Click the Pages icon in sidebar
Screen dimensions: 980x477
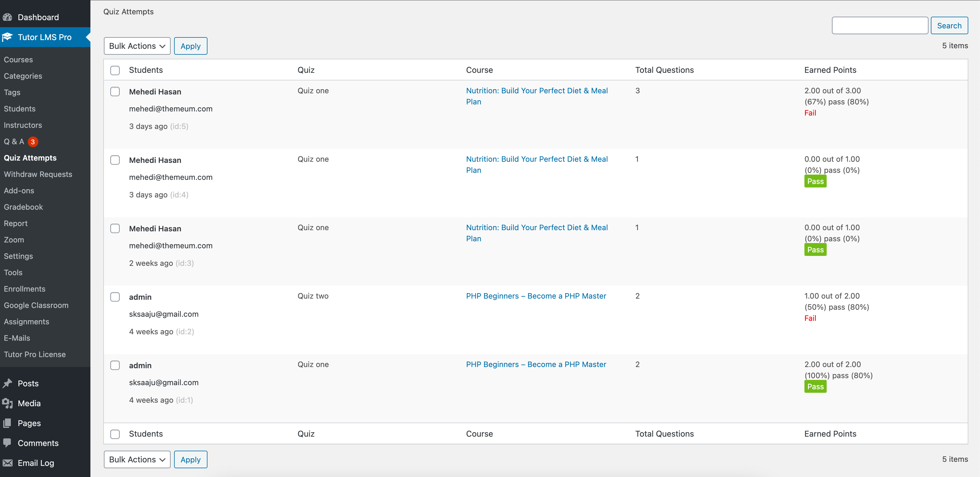(x=7, y=423)
